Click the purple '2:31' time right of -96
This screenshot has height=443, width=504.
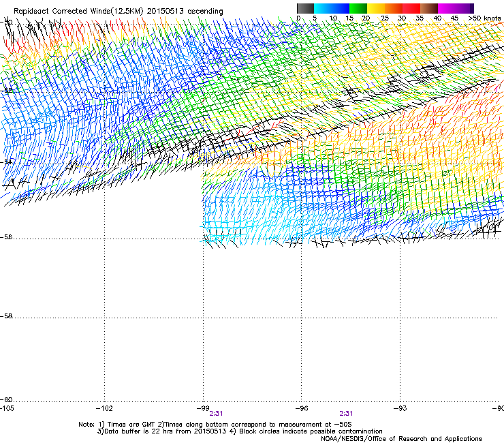[x=346, y=414]
